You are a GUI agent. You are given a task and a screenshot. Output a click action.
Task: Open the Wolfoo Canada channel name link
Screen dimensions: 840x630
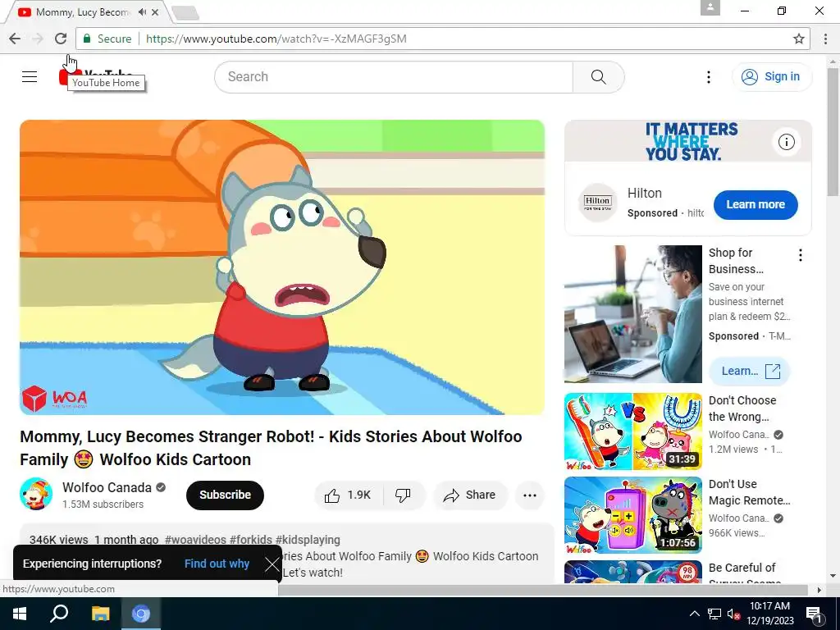pos(107,487)
